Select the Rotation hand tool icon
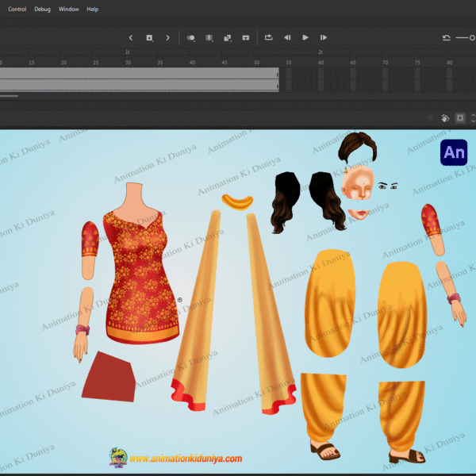Image resolution: width=476 pixels, height=476 pixels. [x=445, y=117]
